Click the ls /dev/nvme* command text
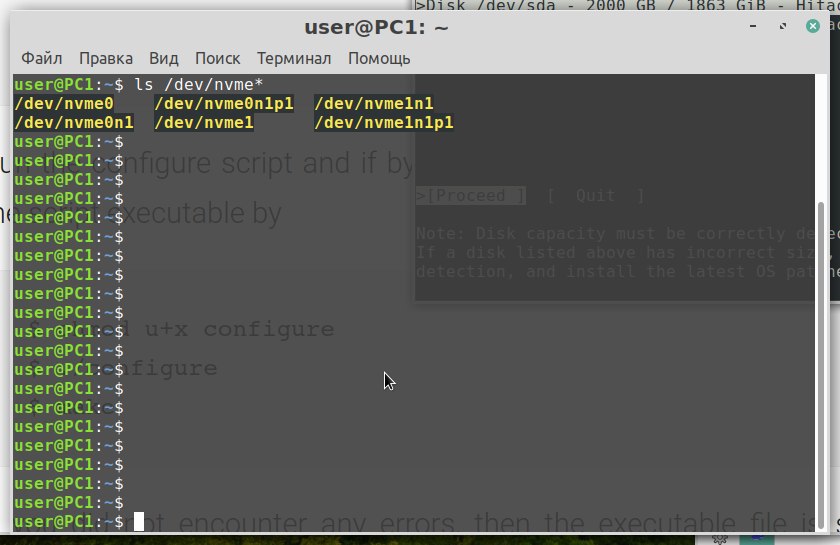840x545 pixels. [198, 85]
